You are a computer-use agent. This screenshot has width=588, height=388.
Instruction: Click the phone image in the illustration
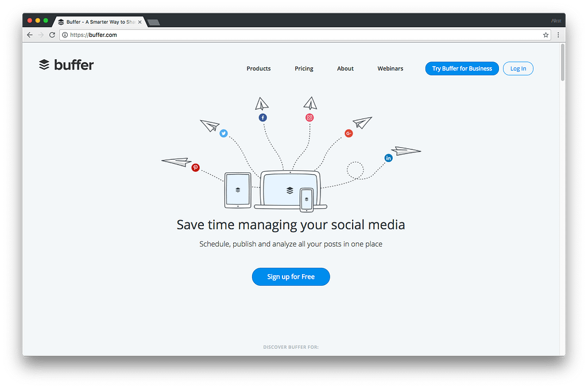[307, 199]
